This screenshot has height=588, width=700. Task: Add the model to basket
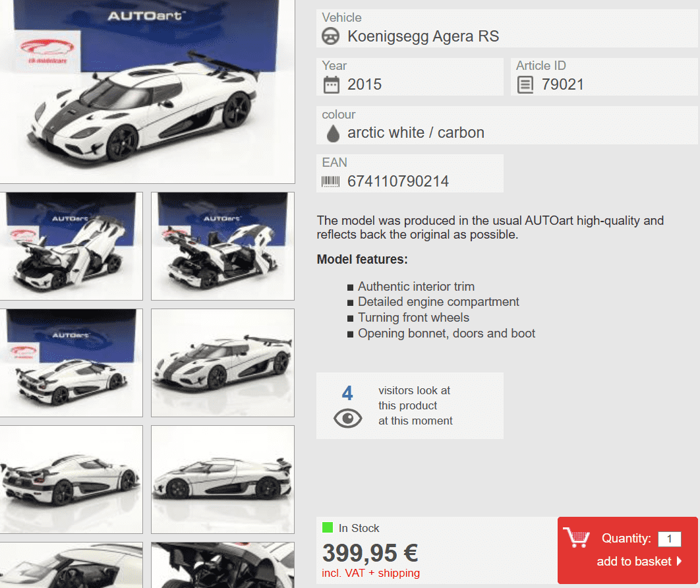[634, 561]
